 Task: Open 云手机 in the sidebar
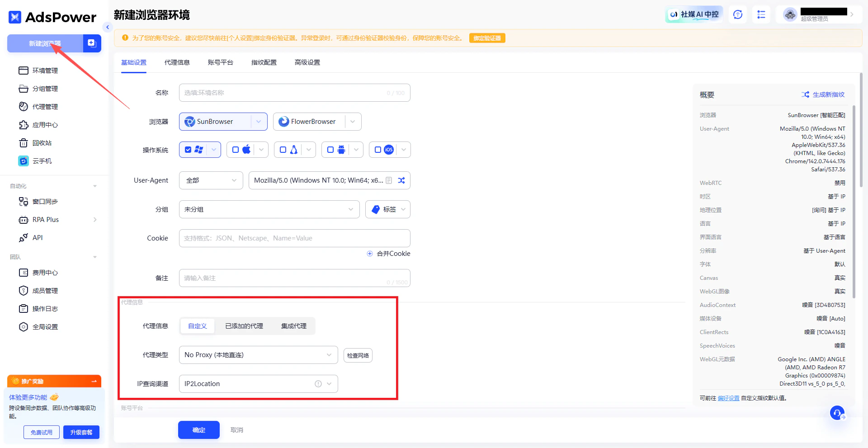(x=35, y=161)
